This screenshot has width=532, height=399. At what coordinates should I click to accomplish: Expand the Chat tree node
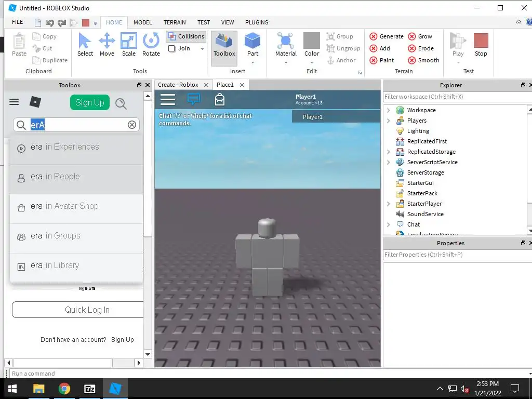[389, 224]
